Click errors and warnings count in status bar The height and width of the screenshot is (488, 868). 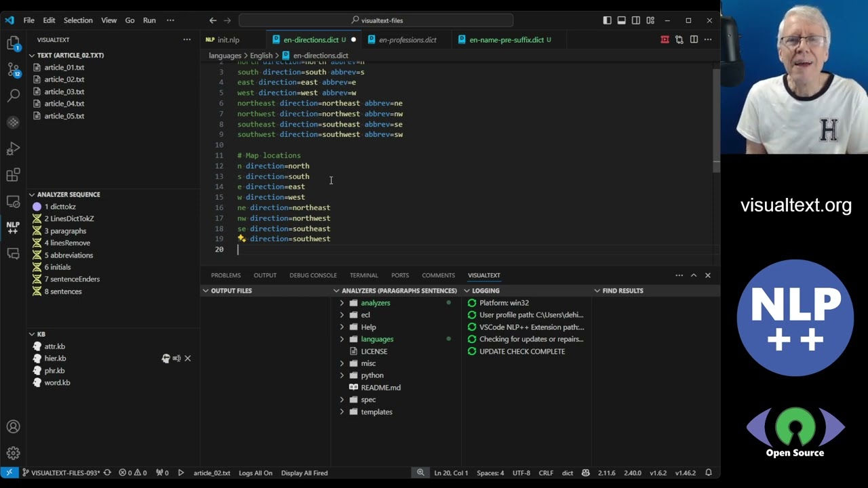[133, 473]
